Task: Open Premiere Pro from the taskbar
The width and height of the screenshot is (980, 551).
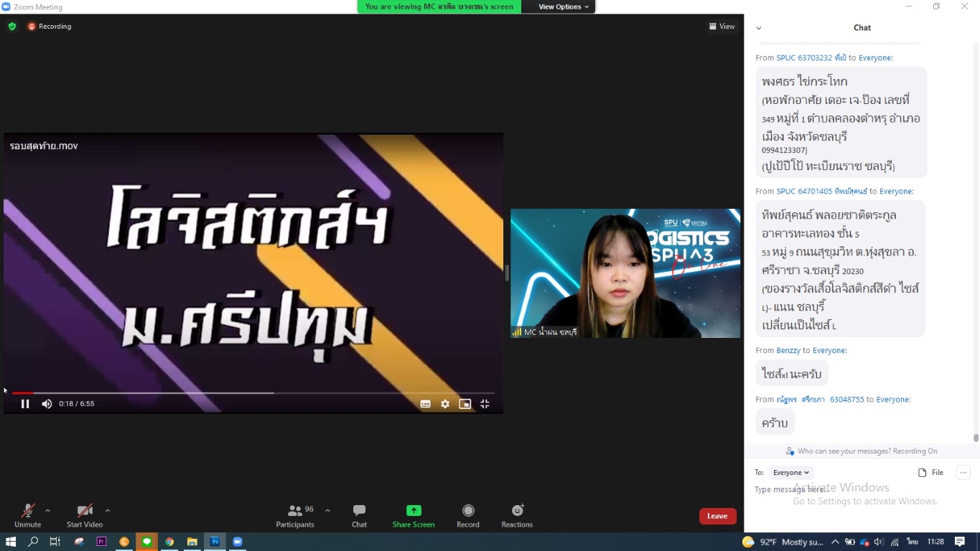Action: point(101,542)
